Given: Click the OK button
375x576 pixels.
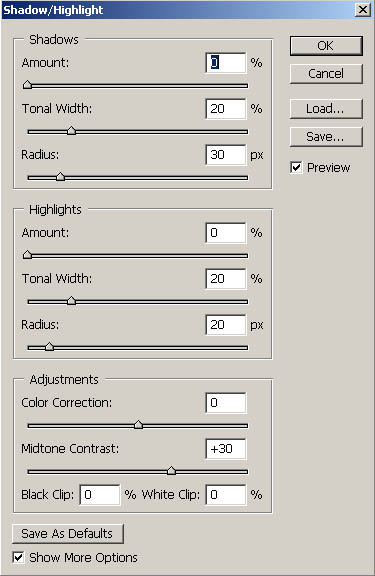Looking at the screenshot, I should tap(326, 46).
